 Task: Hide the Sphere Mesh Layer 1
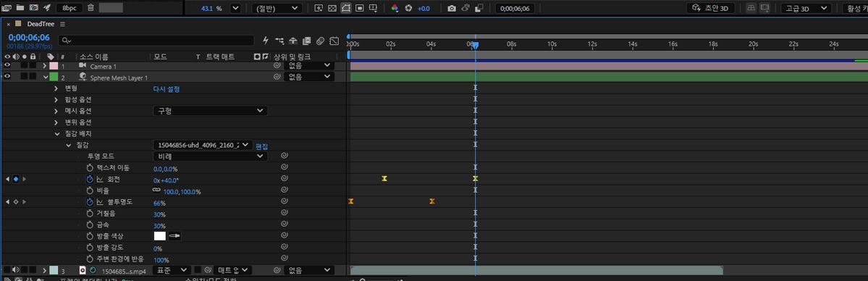7,77
